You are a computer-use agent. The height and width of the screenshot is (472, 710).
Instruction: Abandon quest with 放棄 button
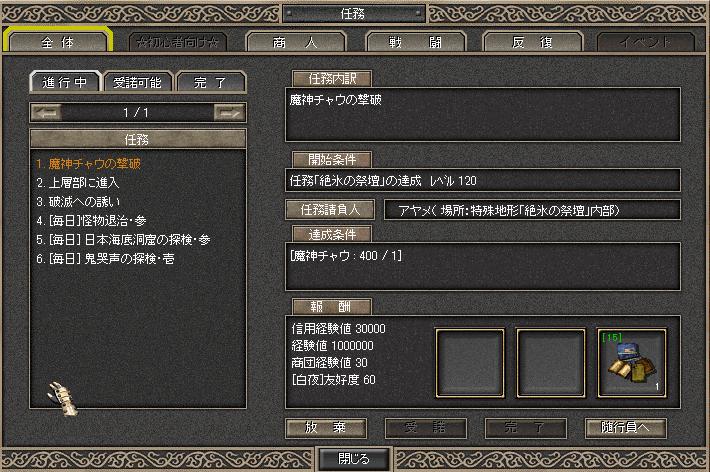coord(326,428)
